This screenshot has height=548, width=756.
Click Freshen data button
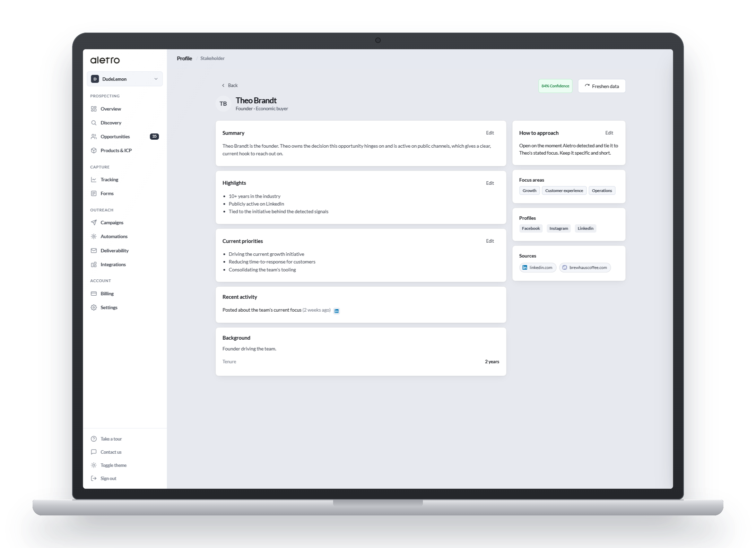coord(602,86)
